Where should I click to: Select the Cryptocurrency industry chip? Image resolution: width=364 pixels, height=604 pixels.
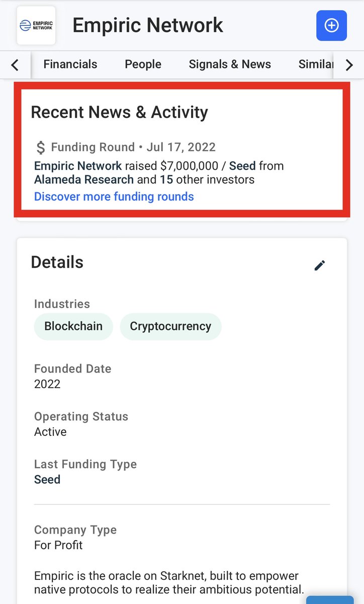pyautogui.click(x=170, y=326)
